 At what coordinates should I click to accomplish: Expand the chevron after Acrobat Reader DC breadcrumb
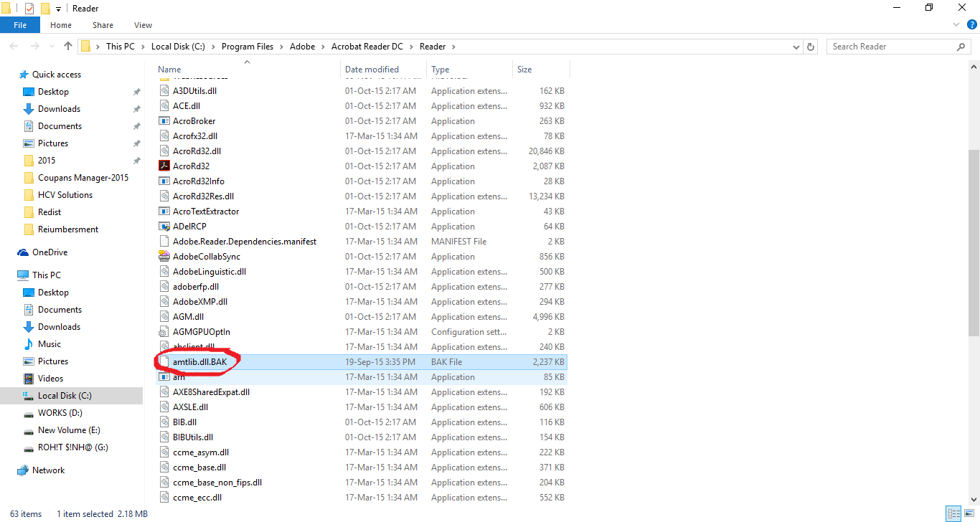pyautogui.click(x=411, y=47)
